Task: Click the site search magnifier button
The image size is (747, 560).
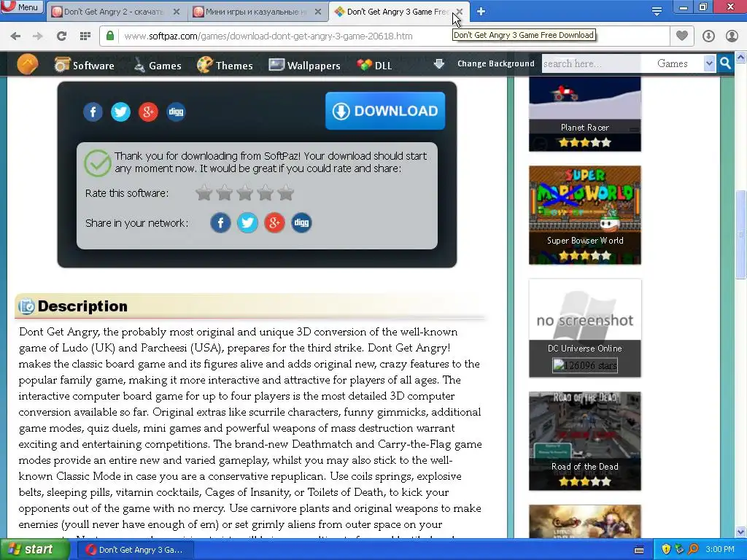Action: [725, 63]
